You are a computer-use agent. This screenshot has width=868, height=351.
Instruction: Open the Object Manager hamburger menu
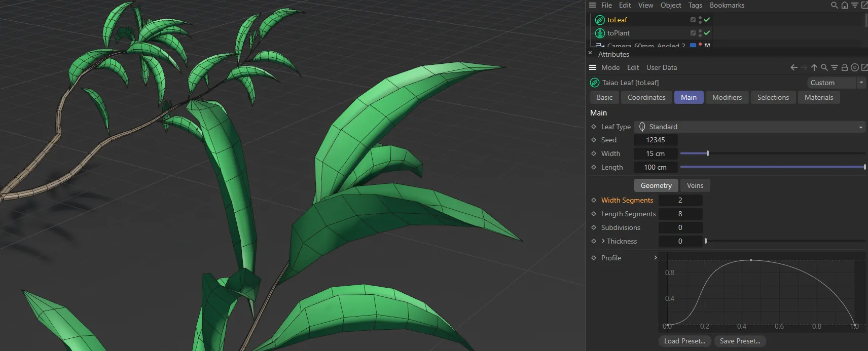click(592, 5)
